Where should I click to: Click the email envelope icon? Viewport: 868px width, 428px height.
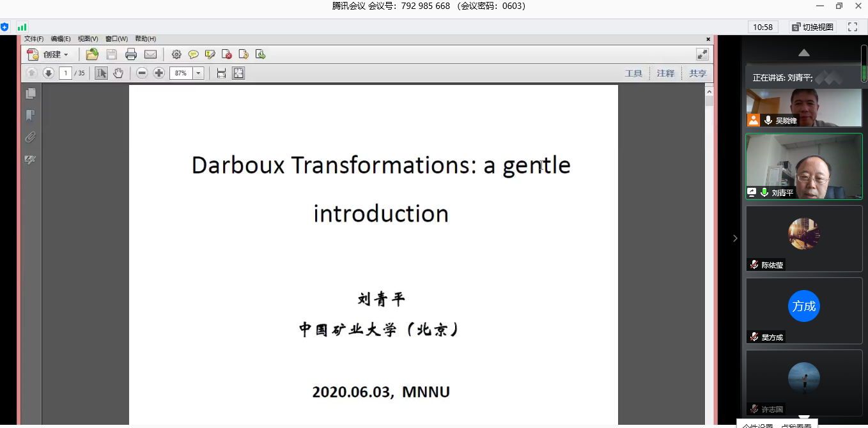[x=150, y=54]
